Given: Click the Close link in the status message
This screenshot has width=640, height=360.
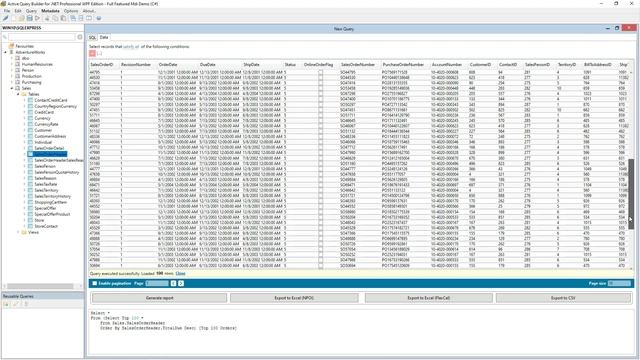Looking at the screenshot, I should pyautogui.click(x=180, y=273).
